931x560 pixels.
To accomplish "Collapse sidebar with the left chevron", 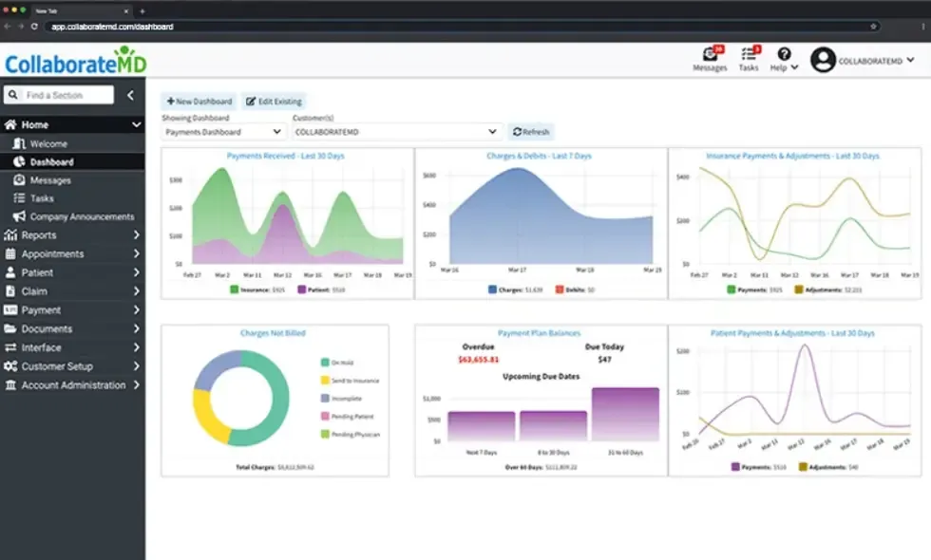I will point(130,95).
